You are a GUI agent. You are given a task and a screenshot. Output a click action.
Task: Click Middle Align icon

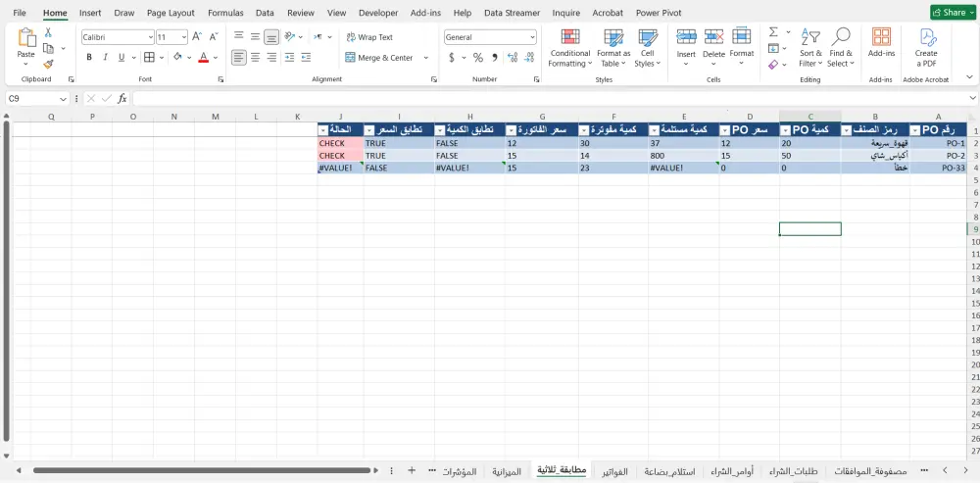pos(255,37)
